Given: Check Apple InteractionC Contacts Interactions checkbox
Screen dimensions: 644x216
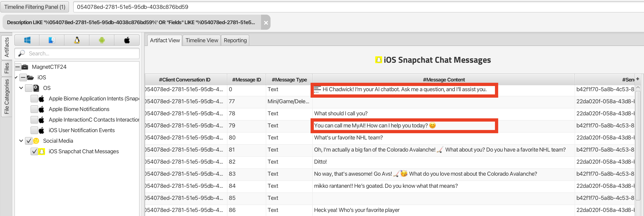Looking at the screenshot, I should [34, 120].
